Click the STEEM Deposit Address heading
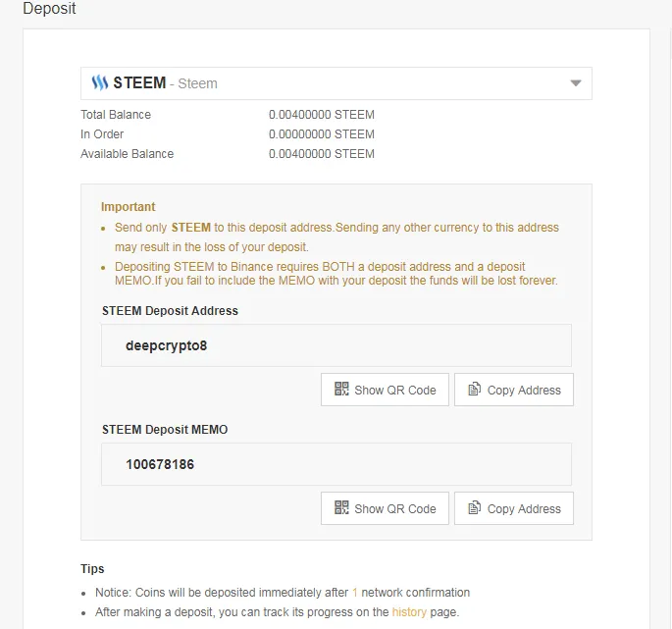This screenshot has width=672, height=629. (x=170, y=310)
